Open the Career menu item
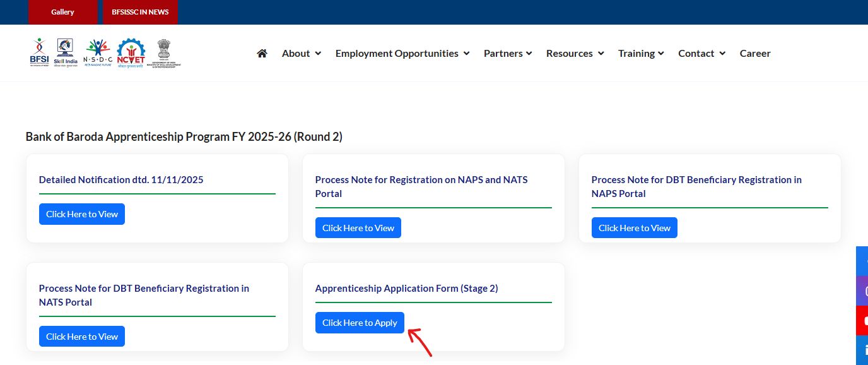The height and width of the screenshot is (365, 868). (x=755, y=54)
